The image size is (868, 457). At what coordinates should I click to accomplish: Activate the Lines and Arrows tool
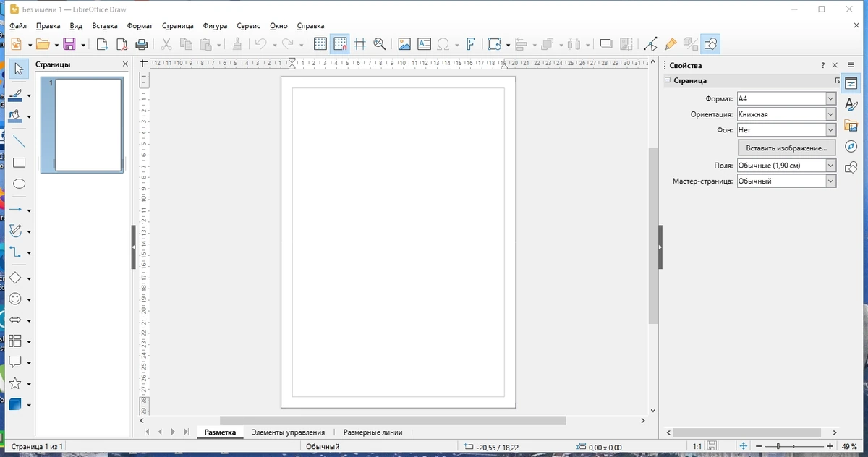coord(16,210)
